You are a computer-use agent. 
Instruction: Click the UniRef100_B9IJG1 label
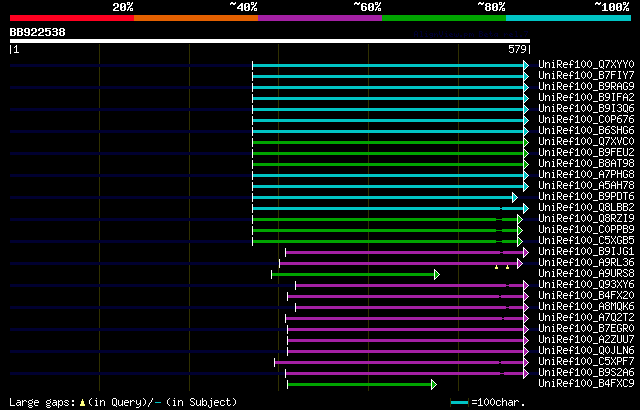tap(586, 252)
